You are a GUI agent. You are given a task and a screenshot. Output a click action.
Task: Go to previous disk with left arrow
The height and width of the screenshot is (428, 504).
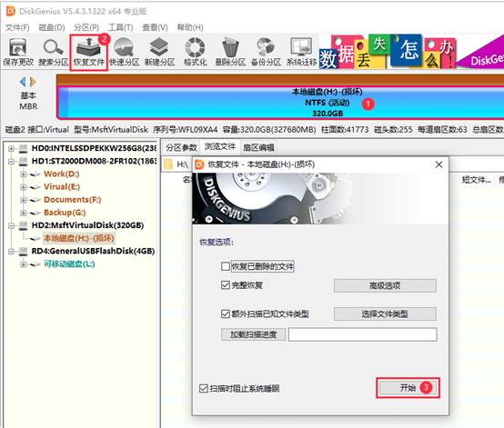pyautogui.click(x=23, y=82)
